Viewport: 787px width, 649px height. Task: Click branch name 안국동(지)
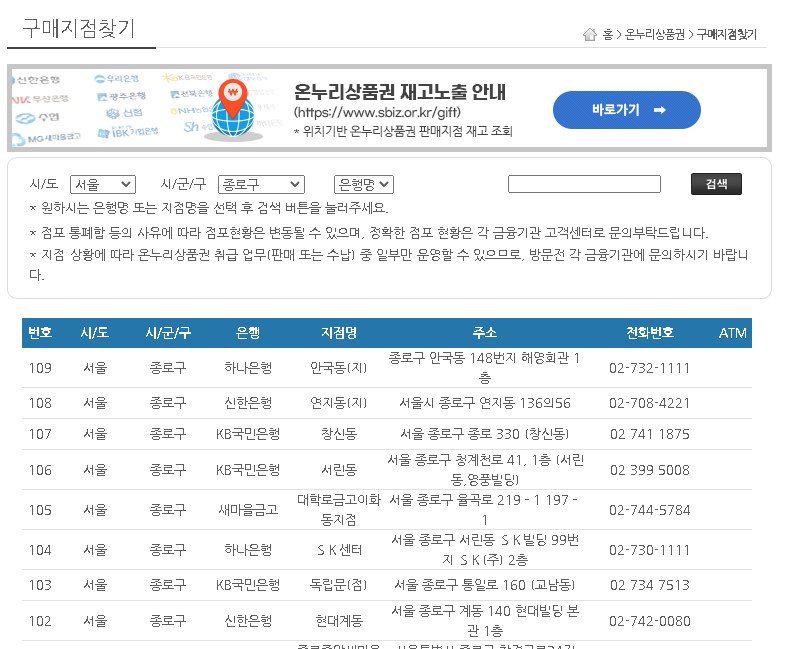339,368
